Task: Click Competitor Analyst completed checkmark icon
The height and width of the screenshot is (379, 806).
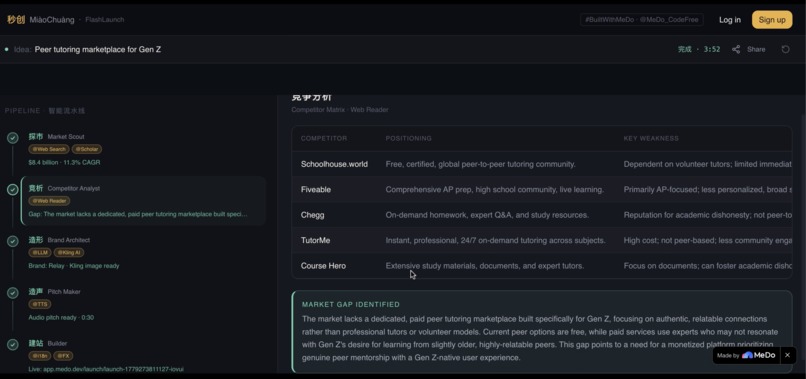Action: click(x=13, y=190)
